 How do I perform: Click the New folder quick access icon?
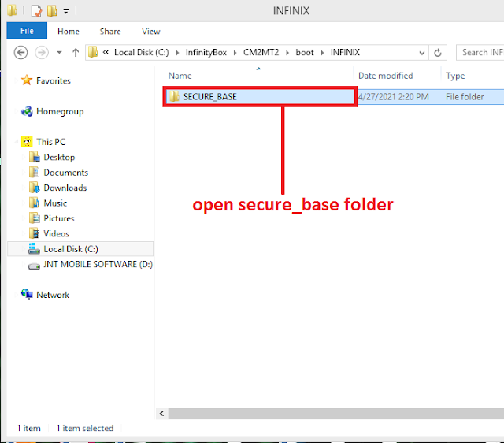pyautogui.click(x=52, y=10)
